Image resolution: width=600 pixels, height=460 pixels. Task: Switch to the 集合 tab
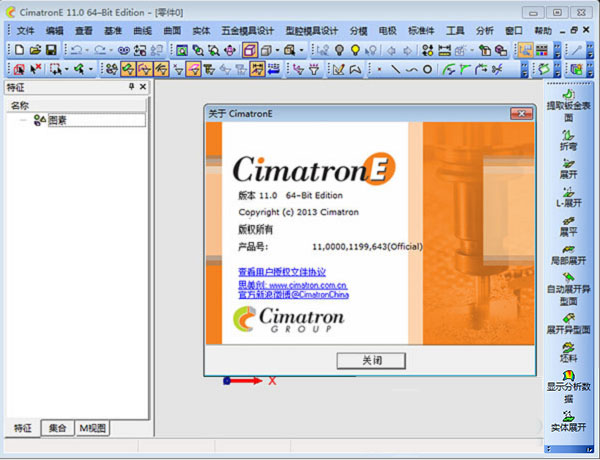click(x=57, y=428)
